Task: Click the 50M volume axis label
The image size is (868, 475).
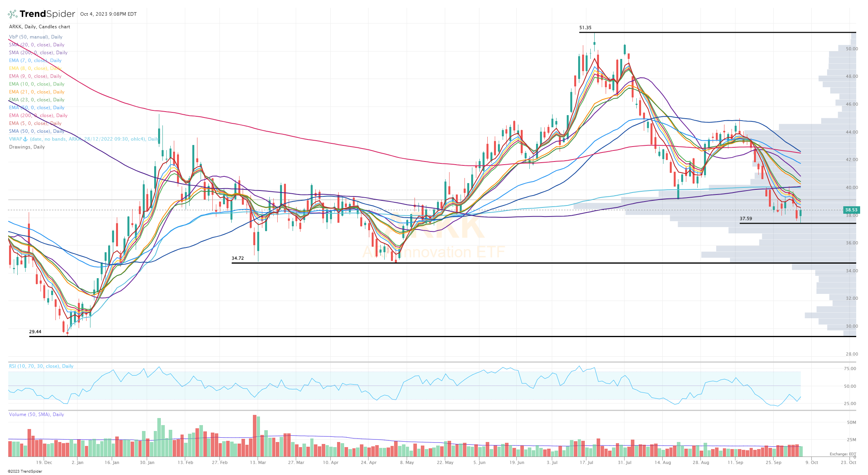Action: [851, 423]
